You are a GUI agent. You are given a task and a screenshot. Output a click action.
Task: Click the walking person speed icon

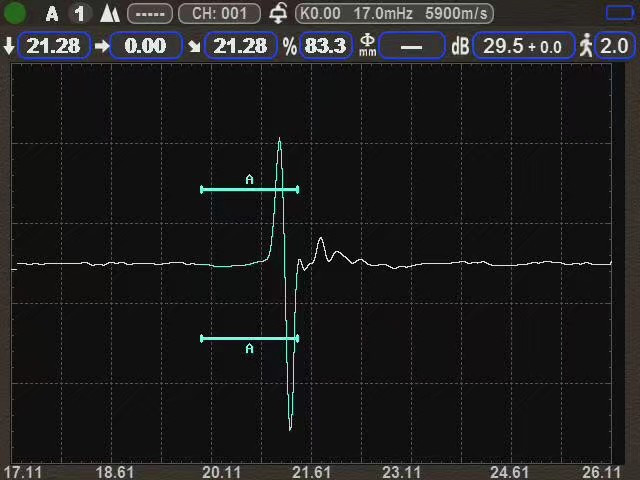(586, 46)
